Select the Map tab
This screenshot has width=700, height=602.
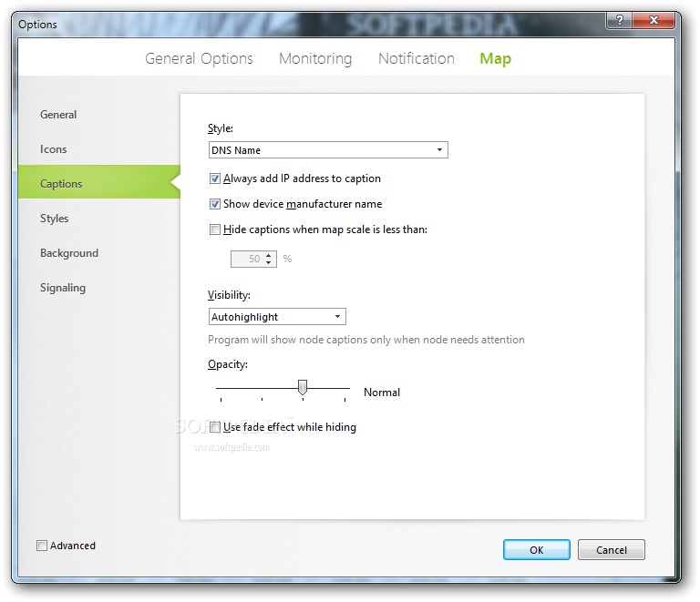click(x=495, y=59)
